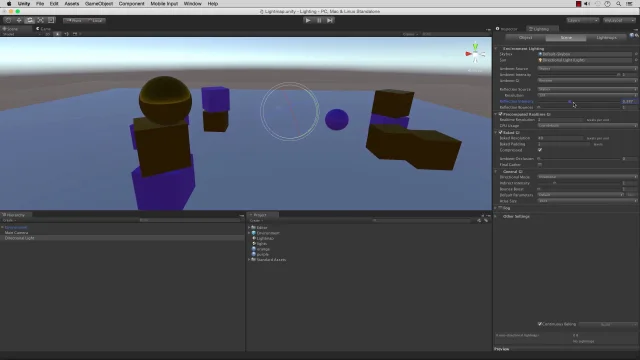Toggle the Fog checkbox
The width and height of the screenshot is (640, 360).
click(500, 208)
